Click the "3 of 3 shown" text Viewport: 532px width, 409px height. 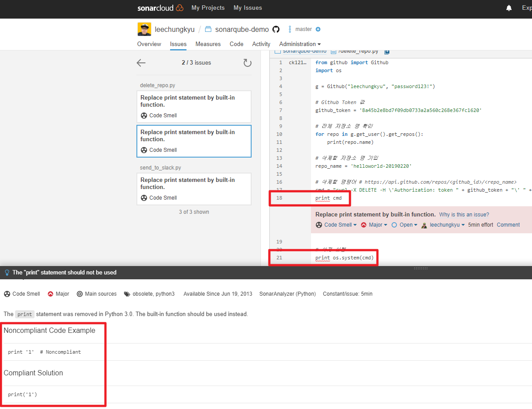194,212
